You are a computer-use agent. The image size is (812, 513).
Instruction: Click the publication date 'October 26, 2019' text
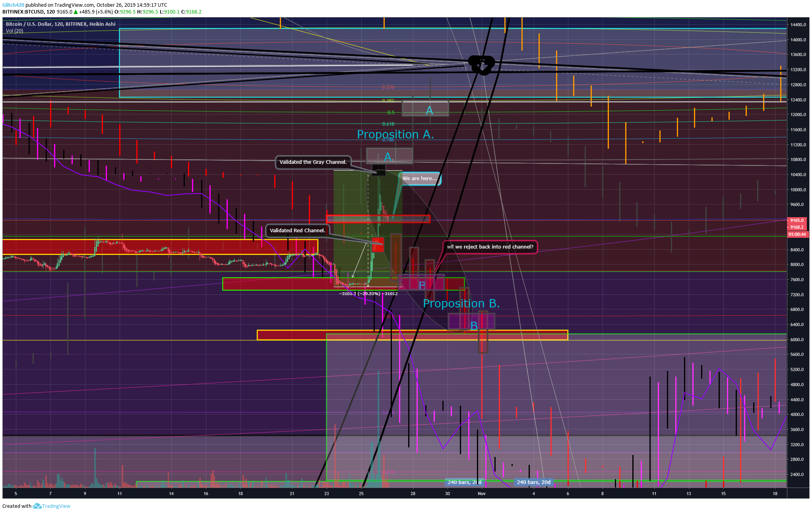click(116, 5)
